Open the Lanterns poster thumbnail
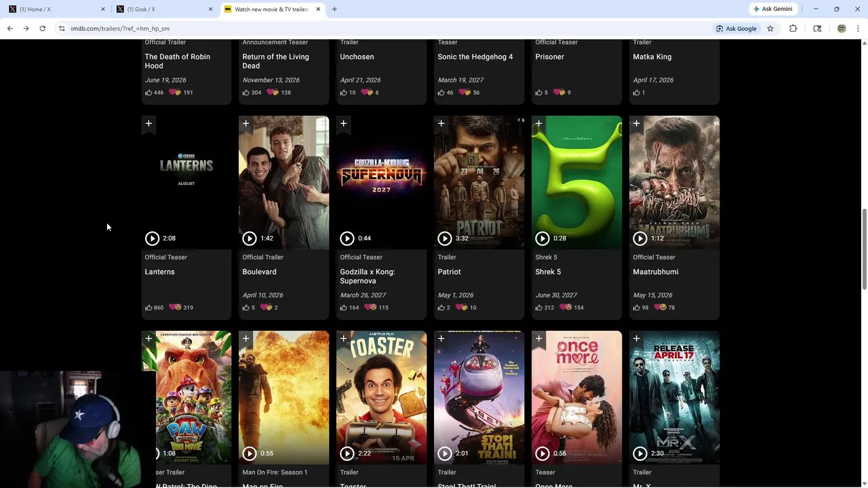 [x=186, y=182]
